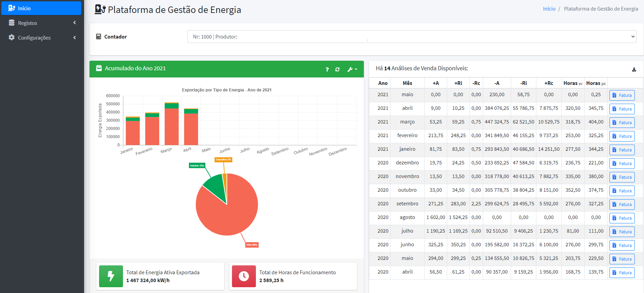Open Fatura for abril 2020
This screenshot has width=644, height=293.
(622, 273)
